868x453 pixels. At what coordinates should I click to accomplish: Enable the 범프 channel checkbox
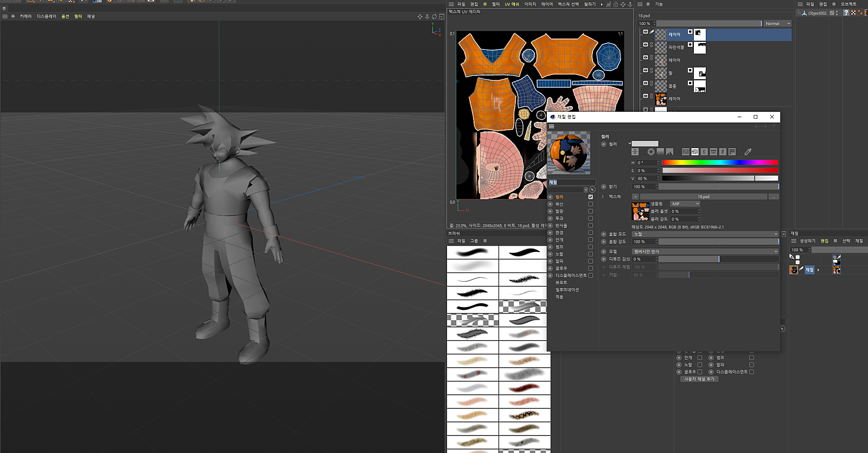tap(590, 247)
